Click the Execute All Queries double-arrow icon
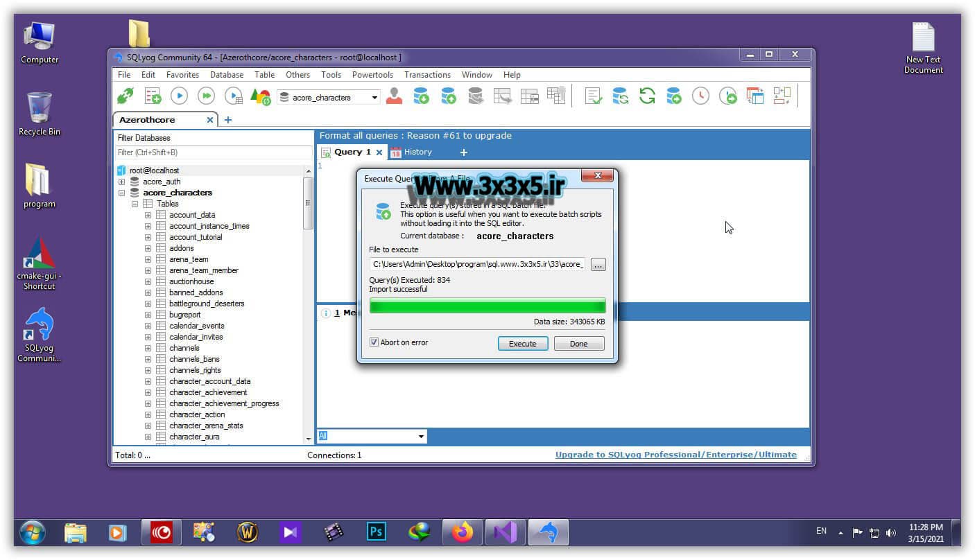This screenshot has height=560, width=975. coord(206,96)
